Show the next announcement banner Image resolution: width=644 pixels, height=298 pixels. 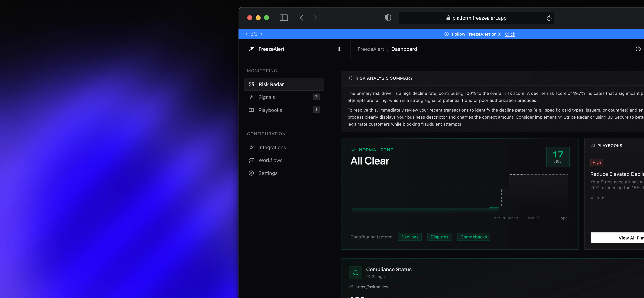[x=261, y=34]
